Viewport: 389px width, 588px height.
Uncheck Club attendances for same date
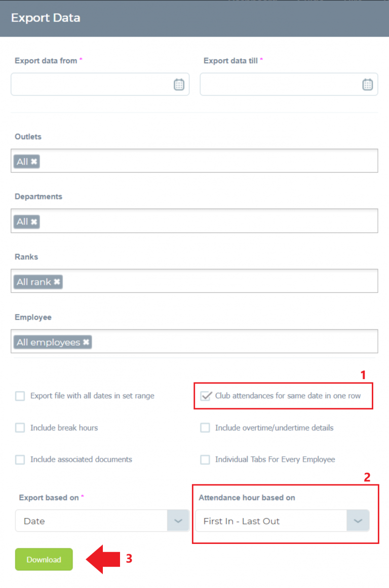coord(205,396)
